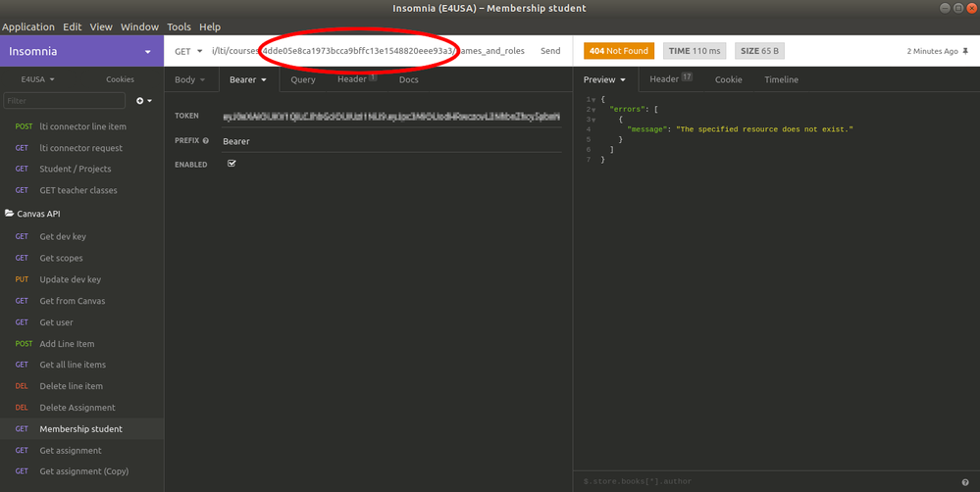Select the Get assignment request
The width and height of the screenshot is (980, 492).
(x=81, y=450)
